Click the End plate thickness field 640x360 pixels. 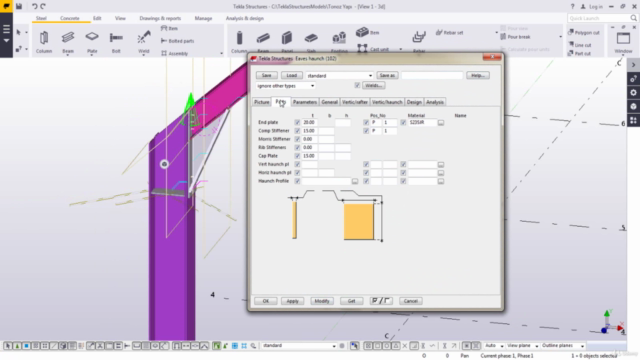point(310,122)
